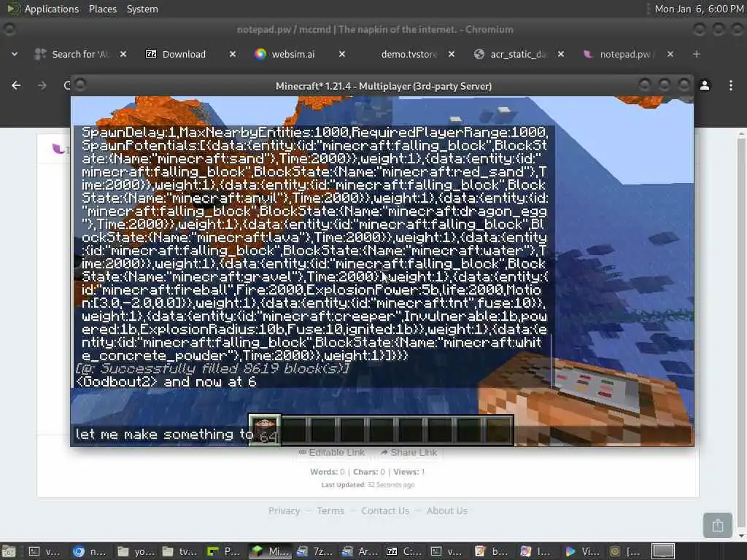Open the Applications menu
Image resolution: width=747 pixels, height=560 pixels.
point(51,9)
